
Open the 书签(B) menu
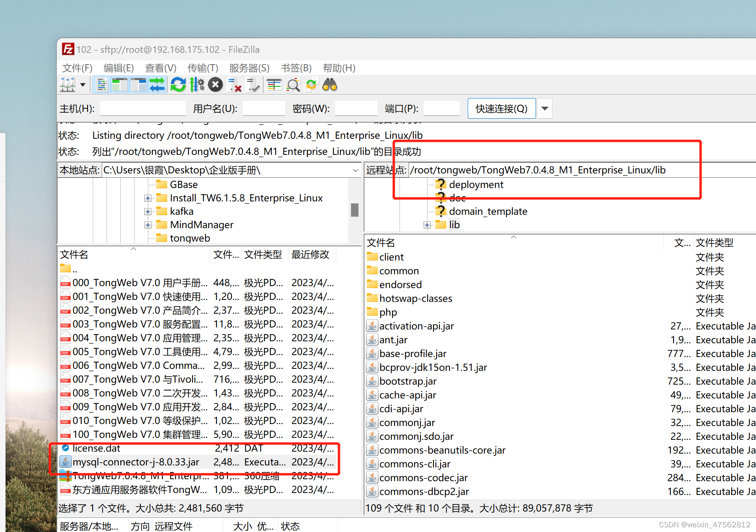click(296, 68)
